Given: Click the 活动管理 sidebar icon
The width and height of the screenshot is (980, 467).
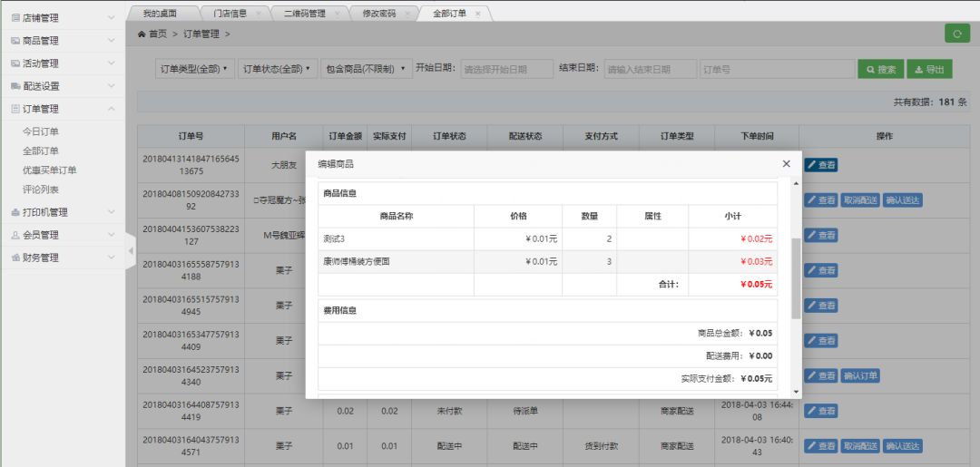Looking at the screenshot, I should click(15, 63).
